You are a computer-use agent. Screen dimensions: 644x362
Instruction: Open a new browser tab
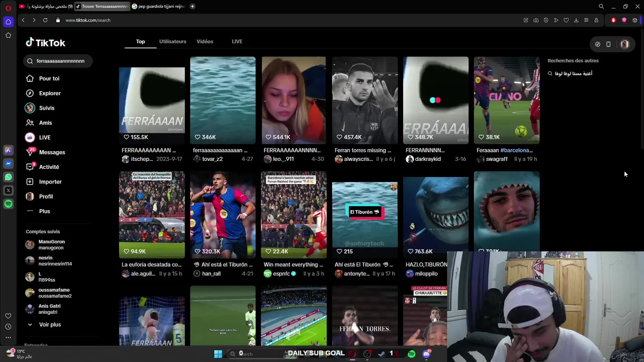(x=192, y=7)
